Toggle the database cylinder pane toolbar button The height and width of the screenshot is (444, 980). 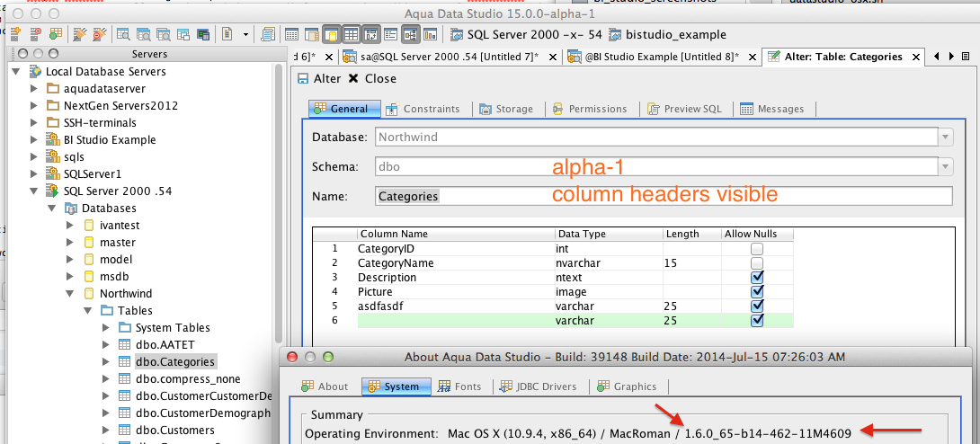click(x=333, y=35)
